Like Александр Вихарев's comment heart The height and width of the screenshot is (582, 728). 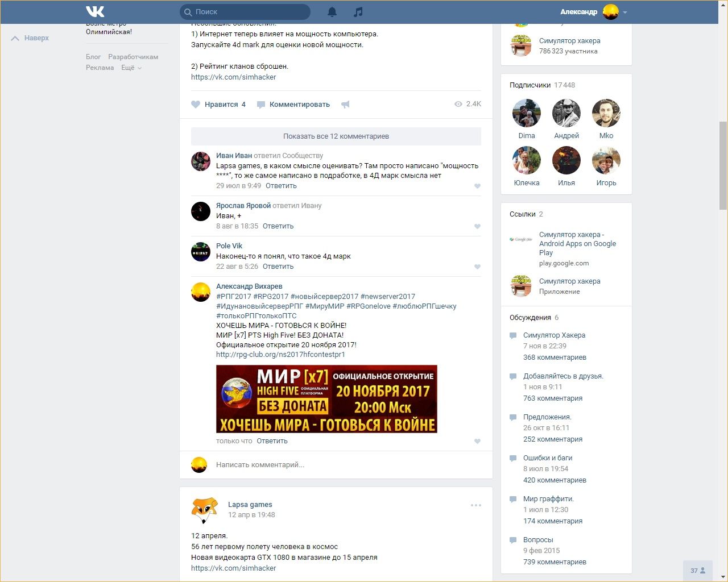tap(477, 441)
